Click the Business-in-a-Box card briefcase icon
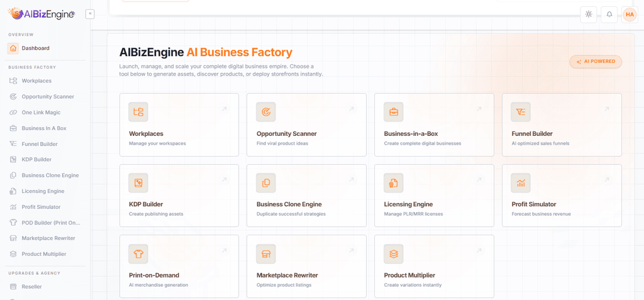Image resolution: width=644 pixels, height=300 pixels. point(394,112)
